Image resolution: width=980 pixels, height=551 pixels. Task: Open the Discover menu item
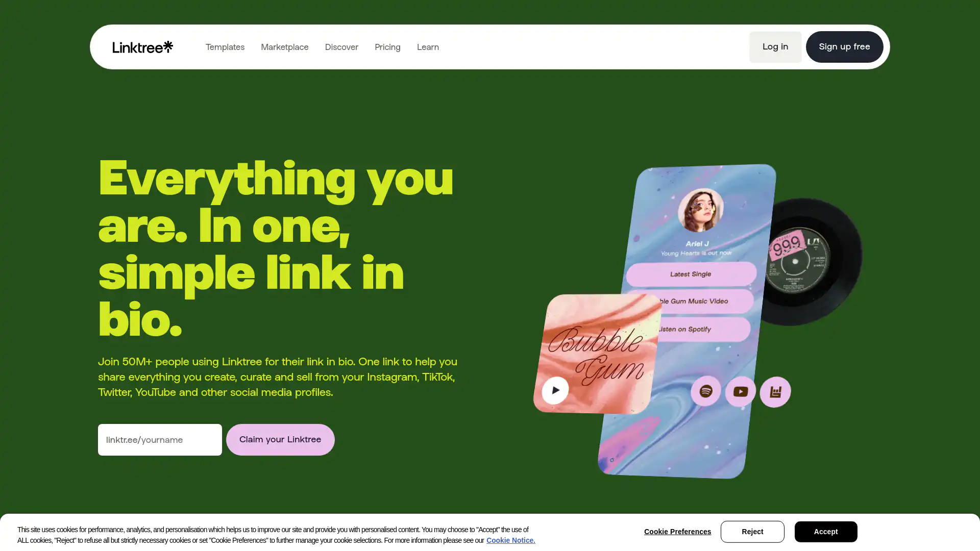click(x=341, y=47)
